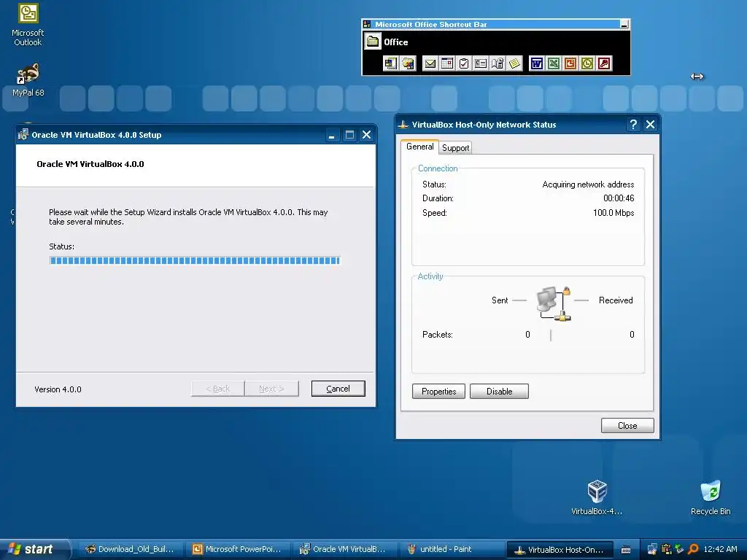Close the Network Status dialog via Close button

click(x=627, y=425)
